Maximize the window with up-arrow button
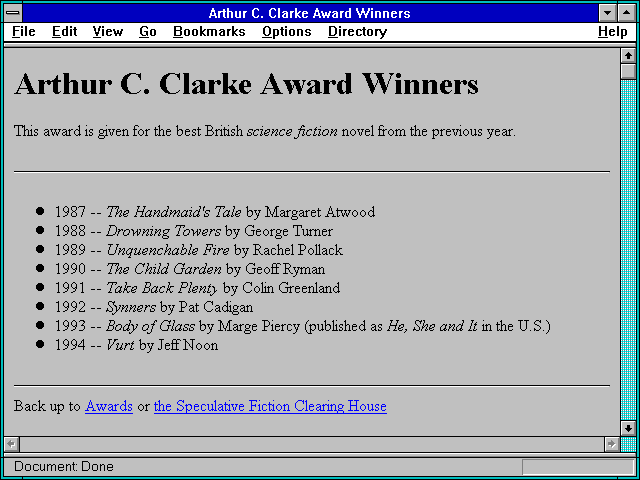The width and height of the screenshot is (640, 480). click(627, 13)
